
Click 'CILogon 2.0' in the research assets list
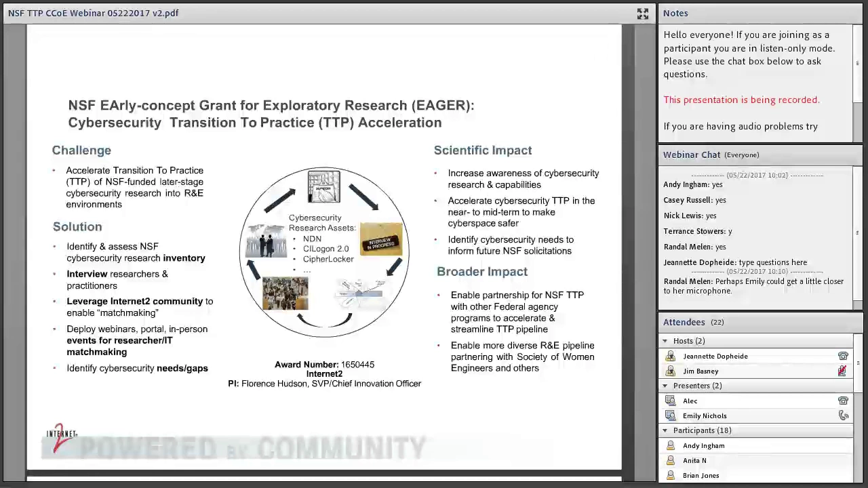pos(325,249)
